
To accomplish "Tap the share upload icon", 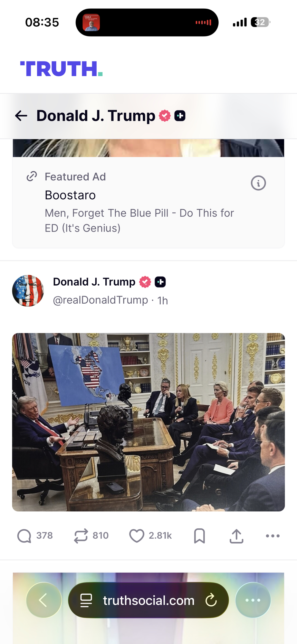I will click(236, 536).
